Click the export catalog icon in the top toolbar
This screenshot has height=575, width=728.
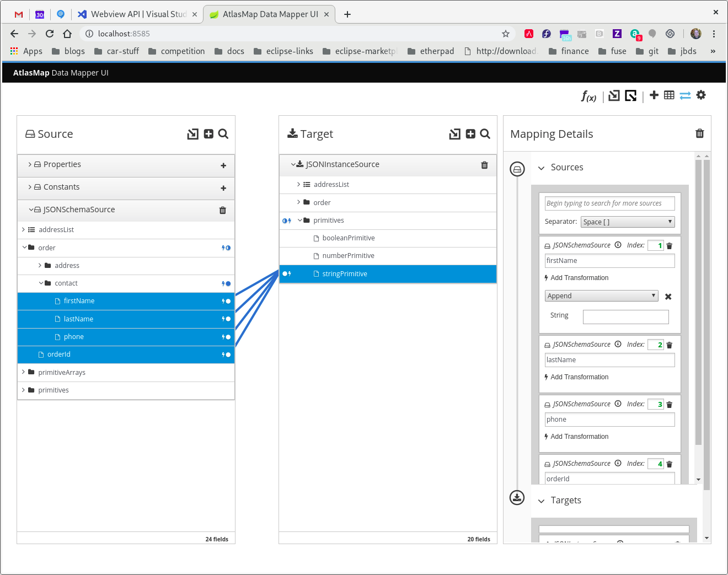click(630, 95)
